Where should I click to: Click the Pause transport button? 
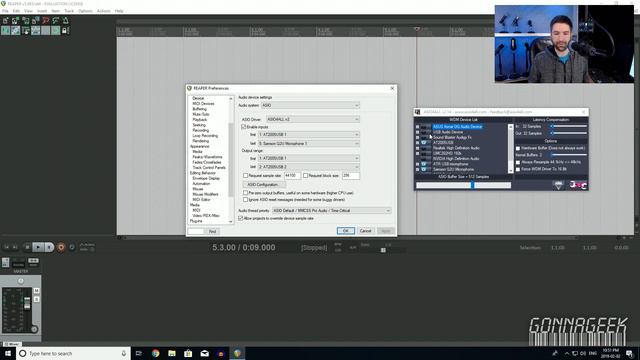[49, 247]
